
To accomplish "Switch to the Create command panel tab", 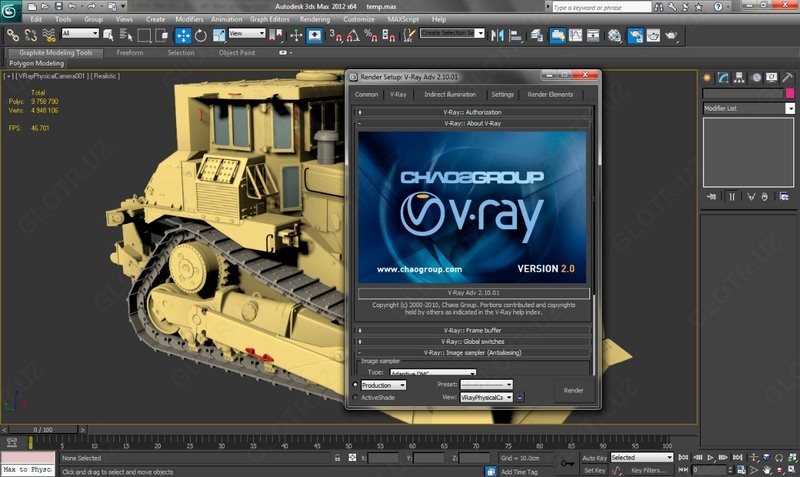I will pyautogui.click(x=707, y=78).
